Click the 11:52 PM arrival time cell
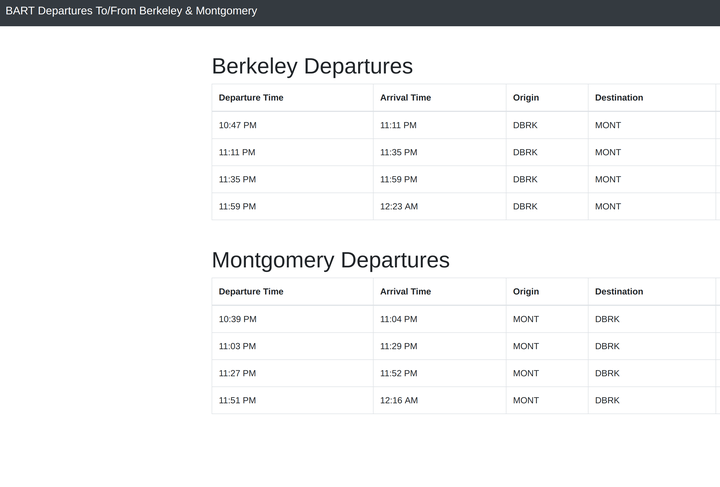The width and height of the screenshot is (720, 487). coord(398,373)
